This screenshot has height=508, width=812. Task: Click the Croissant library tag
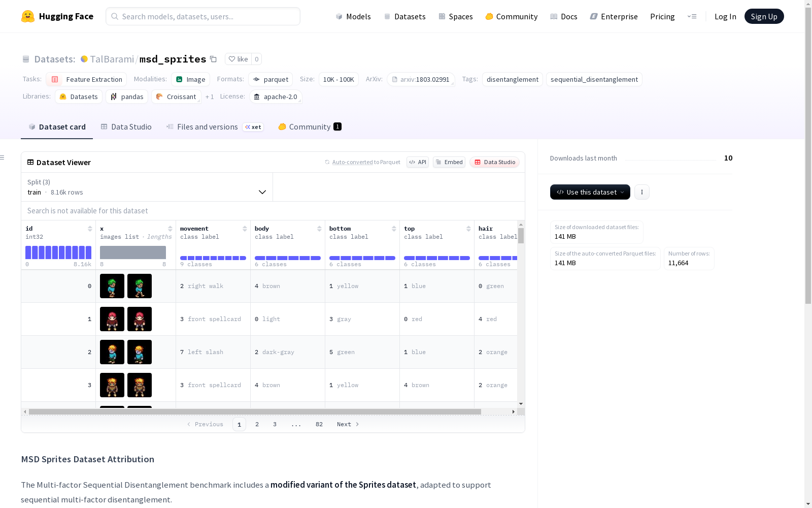coord(176,97)
